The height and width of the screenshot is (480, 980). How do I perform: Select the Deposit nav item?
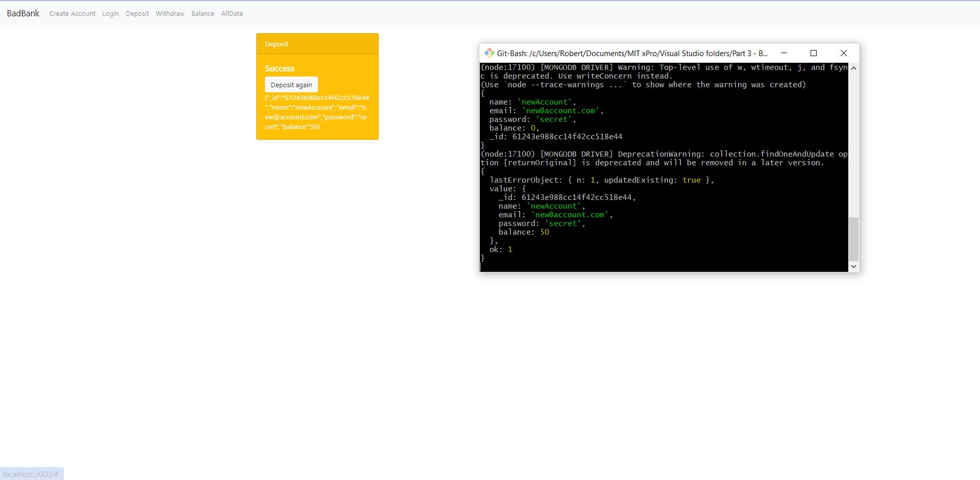pyautogui.click(x=137, y=13)
